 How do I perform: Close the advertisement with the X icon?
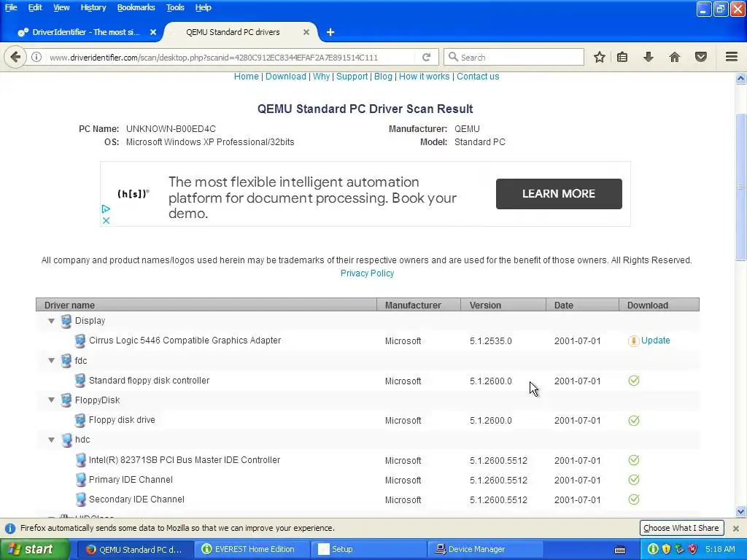(106, 220)
